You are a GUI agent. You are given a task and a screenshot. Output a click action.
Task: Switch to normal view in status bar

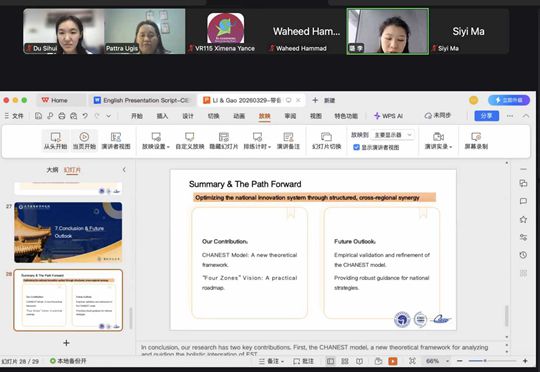(330, 361)
